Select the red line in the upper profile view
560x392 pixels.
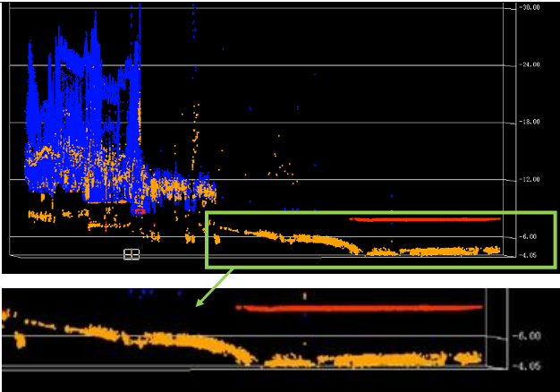click(425, 218)
